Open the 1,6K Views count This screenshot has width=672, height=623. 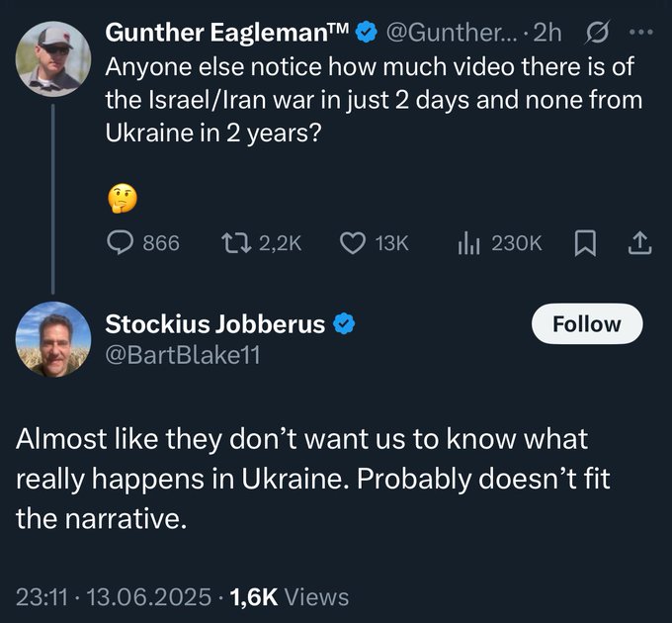click(289, 596)
